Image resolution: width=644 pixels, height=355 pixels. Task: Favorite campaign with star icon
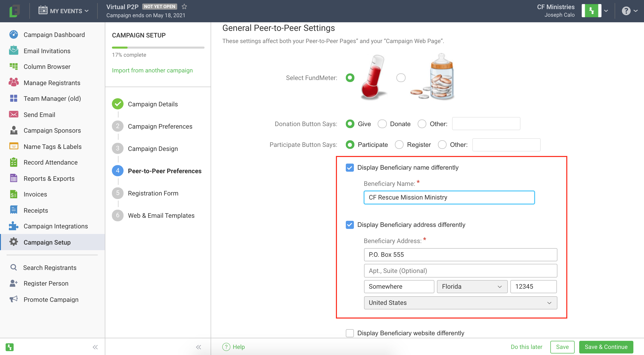point(184,7)
